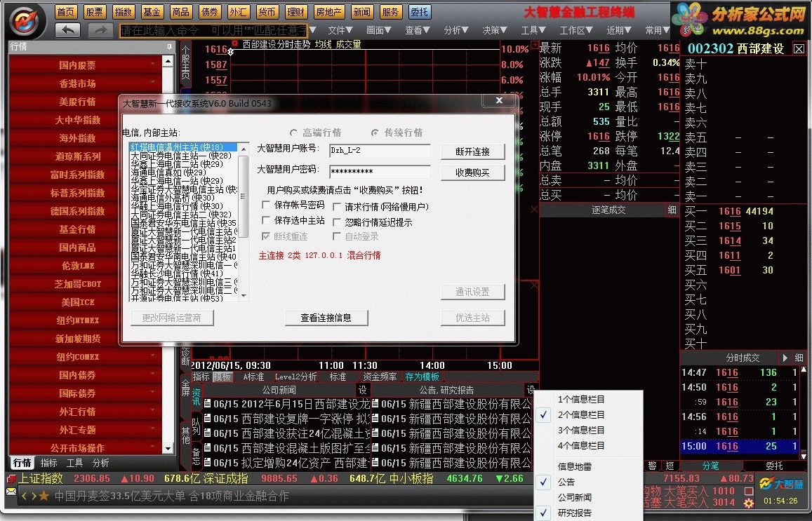Click the forward arrow toolbar button

pyautogui.click(x=100, y=30)
